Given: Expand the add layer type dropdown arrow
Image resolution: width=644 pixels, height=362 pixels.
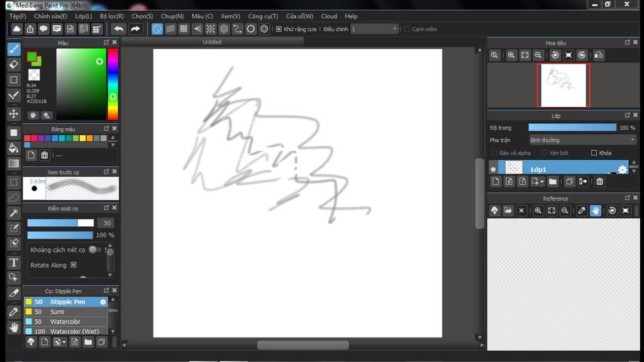Looking at the screenshot, I should 541,182.
